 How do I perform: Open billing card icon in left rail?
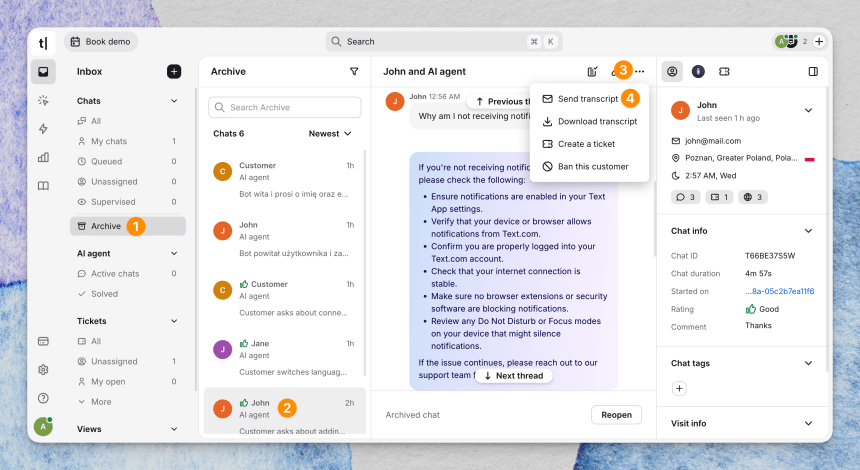(x=43, y=341)
